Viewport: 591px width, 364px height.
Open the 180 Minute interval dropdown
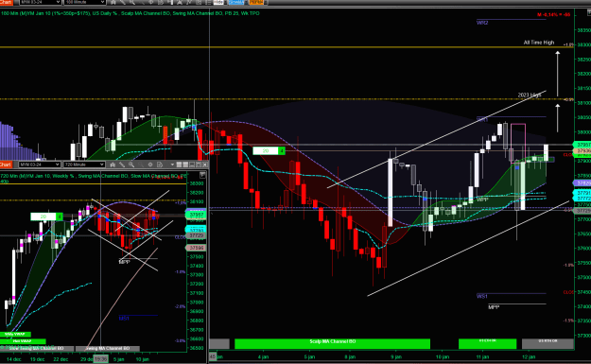pos(84,2)
